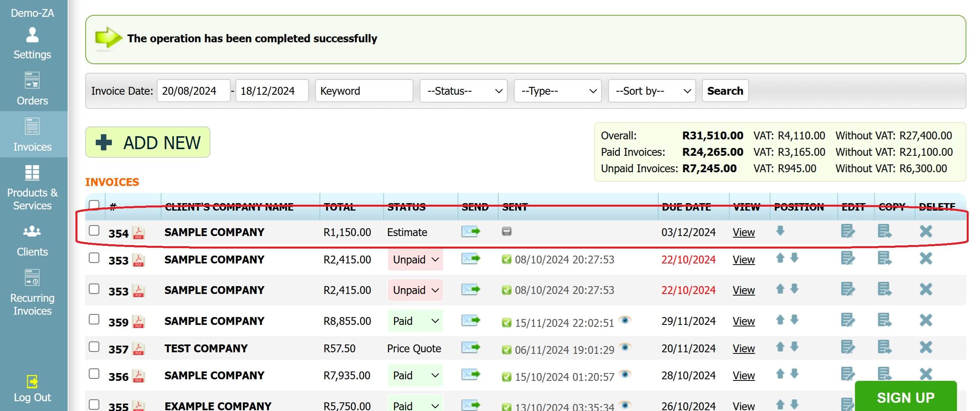Click the send email icon for invoice 356
Screen dimensions: 980x411
pos(471,375)
